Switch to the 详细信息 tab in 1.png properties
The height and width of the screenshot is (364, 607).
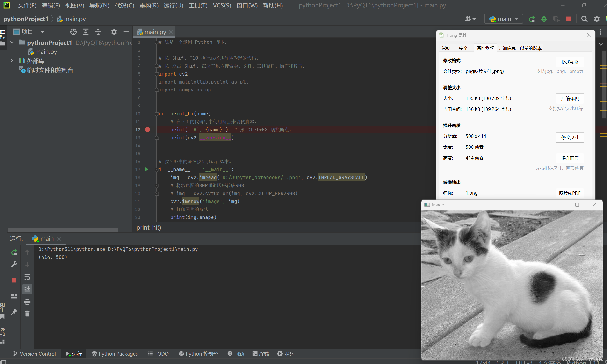506,48
